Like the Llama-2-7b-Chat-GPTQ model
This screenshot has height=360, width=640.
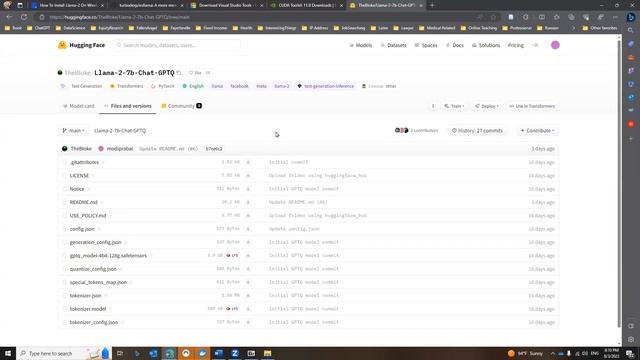pyautogui.click(x=195, y=73)
